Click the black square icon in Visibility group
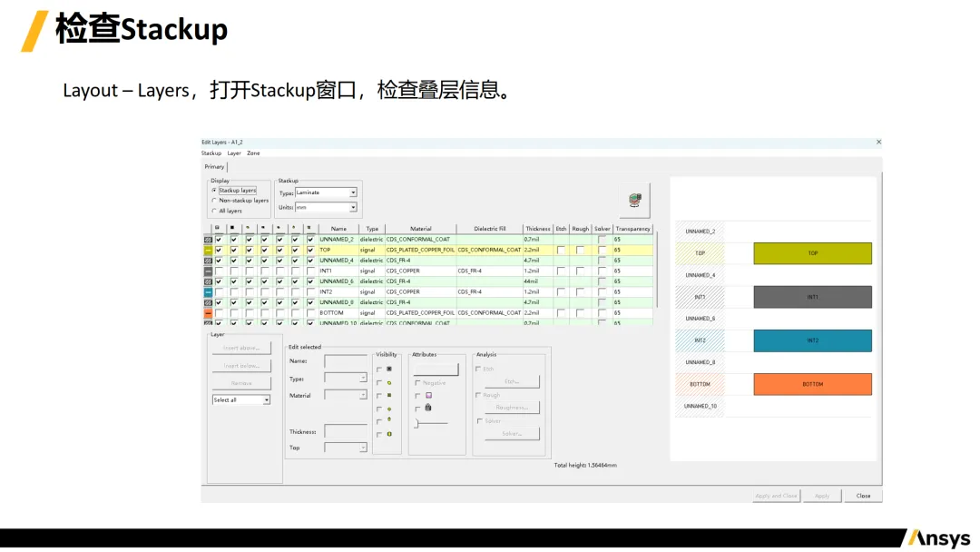980x552 pixels. coord(389,369)
